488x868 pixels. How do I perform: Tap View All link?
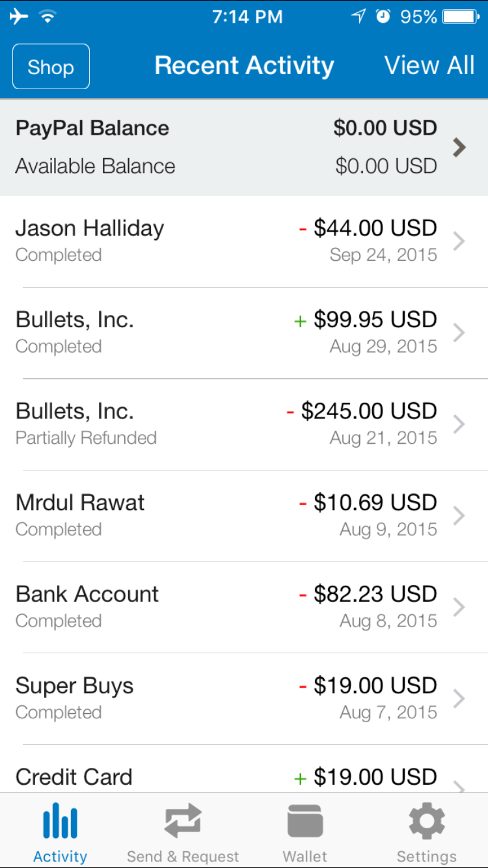click(x=429, y=66)
